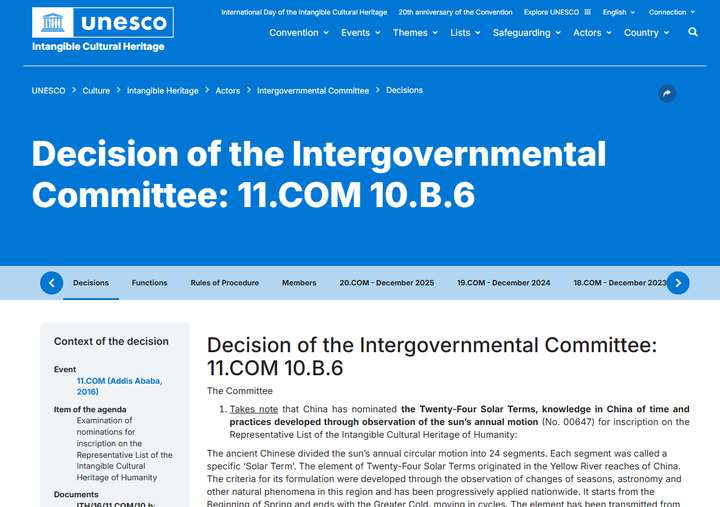
Task: Click the 'Takes note' underlined text
Action: click(253, 409)
